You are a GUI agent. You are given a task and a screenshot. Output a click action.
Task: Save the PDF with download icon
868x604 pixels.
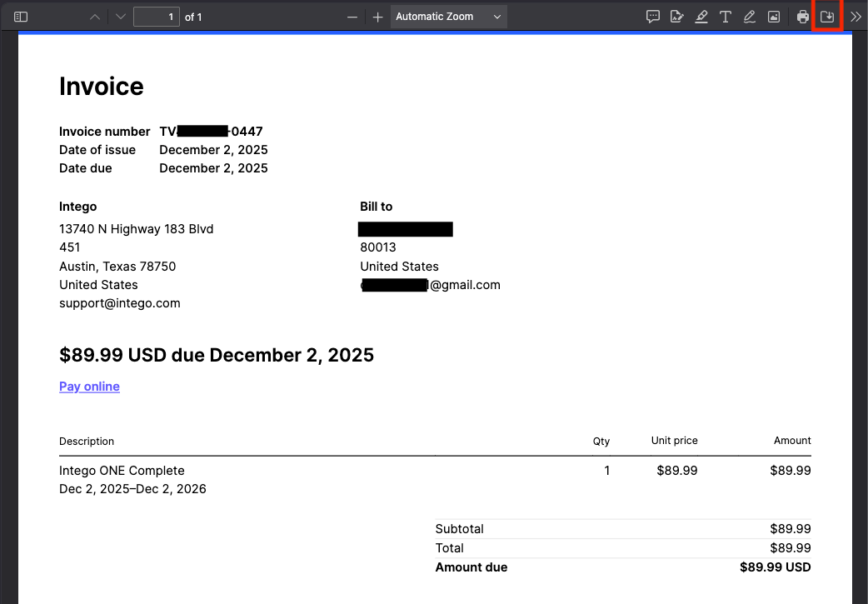[827, 17]
